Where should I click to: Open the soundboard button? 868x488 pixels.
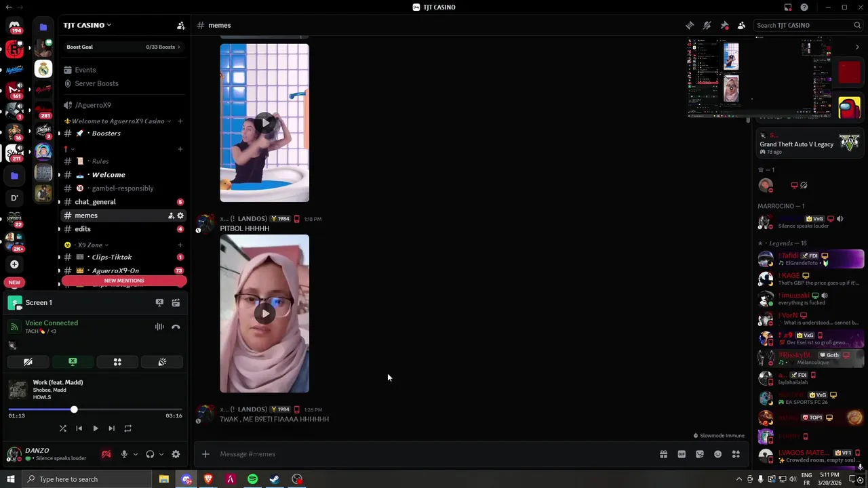point(162,362)
